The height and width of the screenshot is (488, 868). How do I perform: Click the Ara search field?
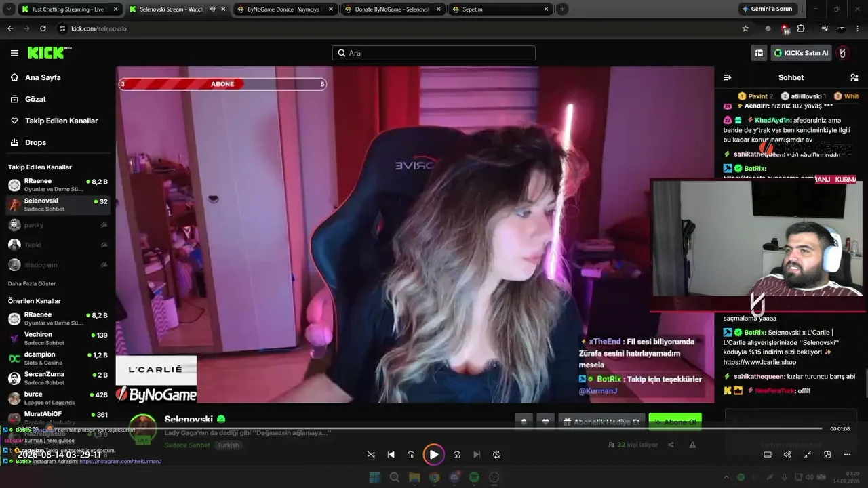[434, 53]
